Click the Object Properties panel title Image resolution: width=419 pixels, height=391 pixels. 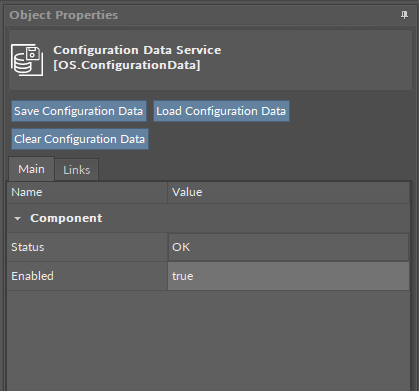pos(64,15)
